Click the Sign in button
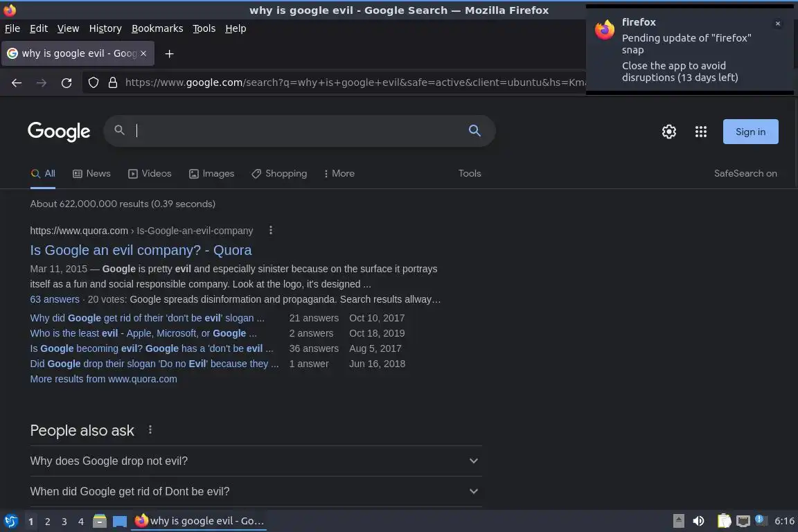 [750, 132]
